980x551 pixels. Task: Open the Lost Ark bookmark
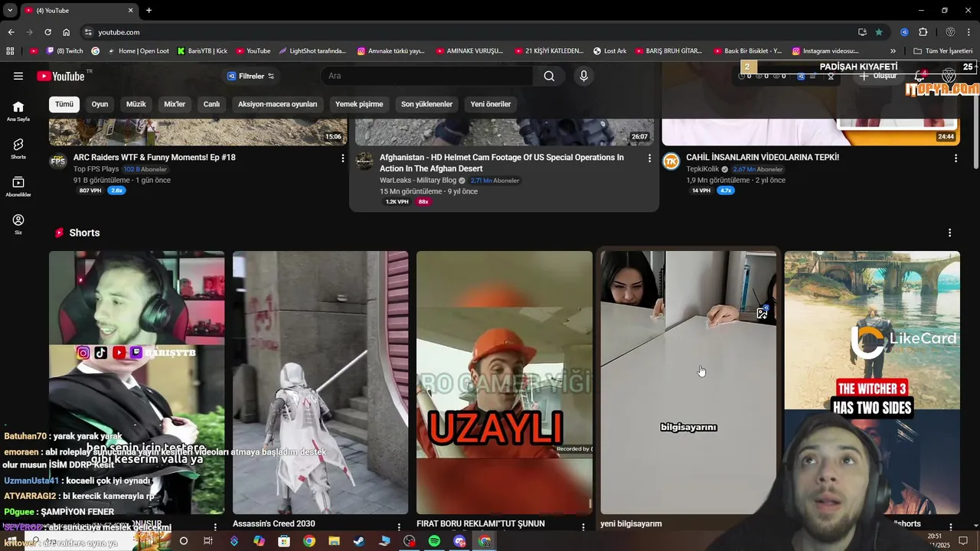click(x=609, y=51)
